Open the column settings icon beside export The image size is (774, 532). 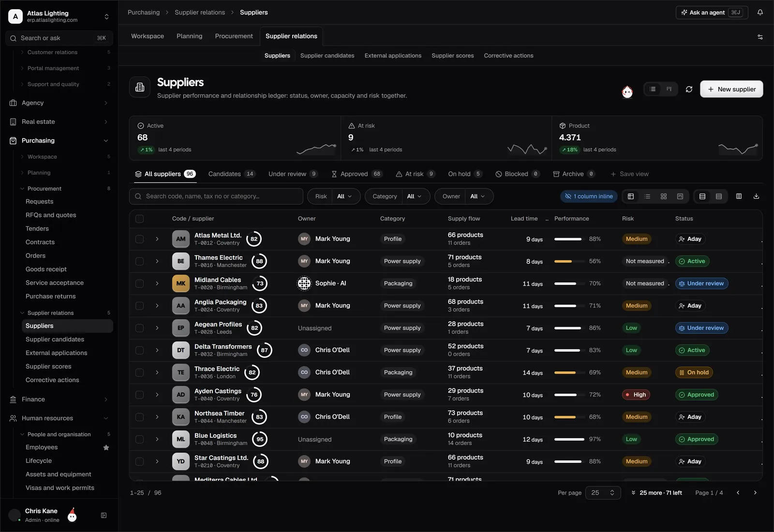click(739, 196)
